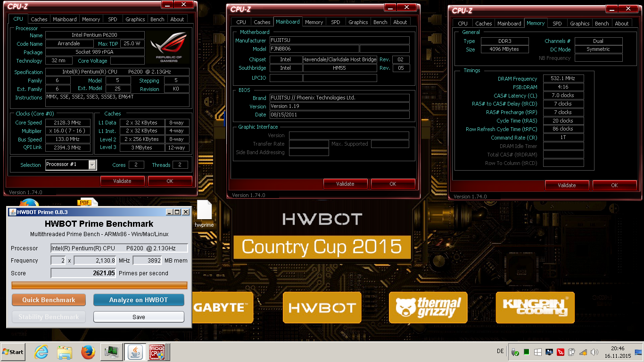This screenshot has height=362, width=644.
Task: Click the ROG Republic of Gamers logo
Action: [168, 47]
